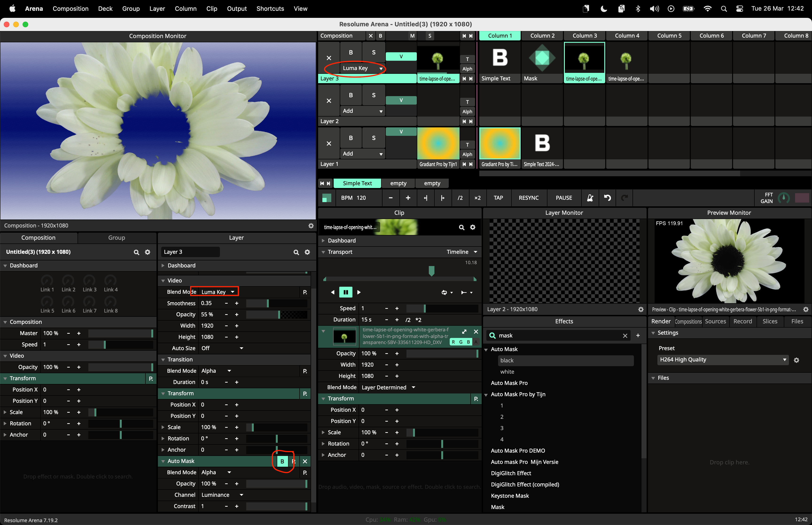This screenshot has height=525, width=812.
Task: Open Layer 3 Luma Key blend dropdown
Action: pyautogui.click(x=363, y=68)
